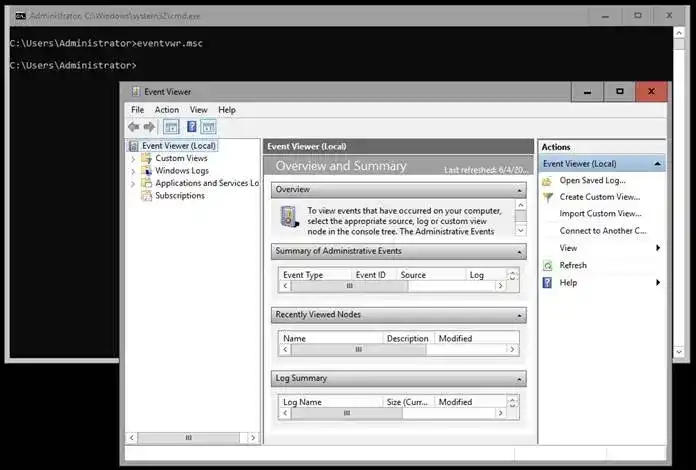Click the Help question-mark icon in Actions

point(547,283)
